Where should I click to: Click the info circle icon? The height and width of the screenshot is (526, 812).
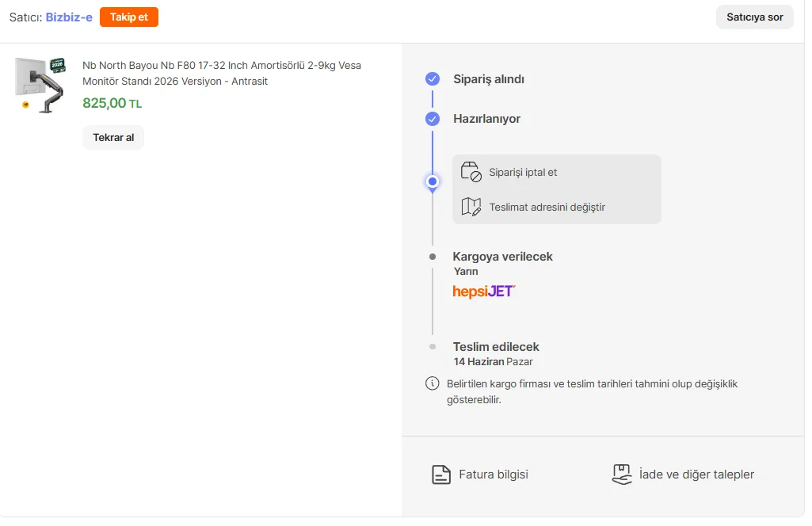(433, 383)
